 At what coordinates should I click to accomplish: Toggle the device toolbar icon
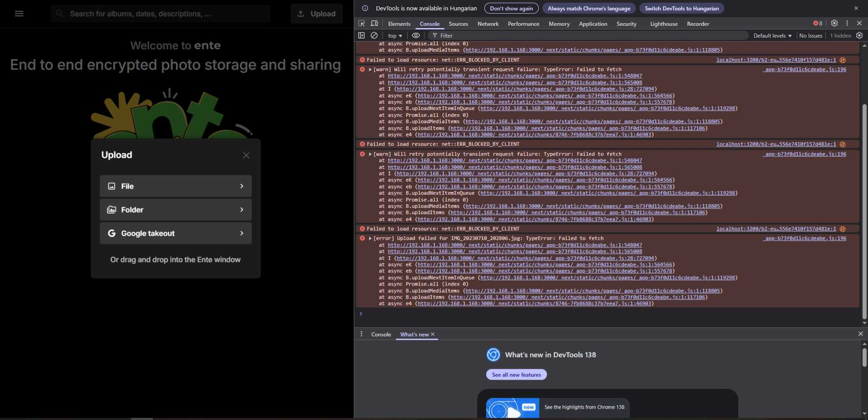click(x=374, y=24)
